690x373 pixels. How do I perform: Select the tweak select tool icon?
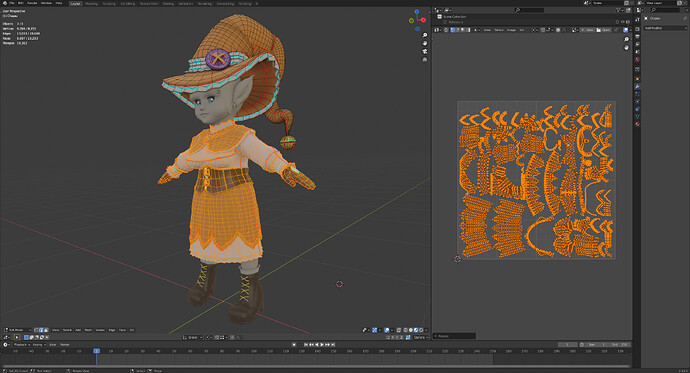tap(17, 337)
